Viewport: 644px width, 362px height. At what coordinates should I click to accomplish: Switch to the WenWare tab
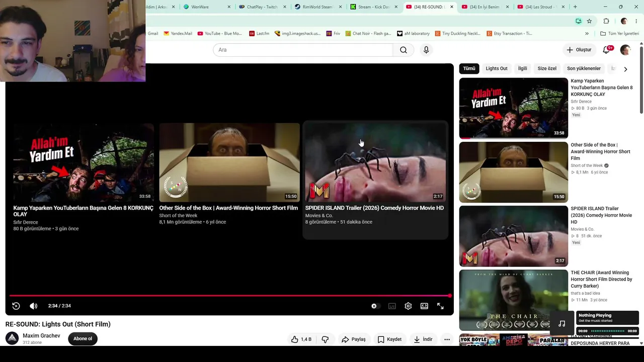207,7
